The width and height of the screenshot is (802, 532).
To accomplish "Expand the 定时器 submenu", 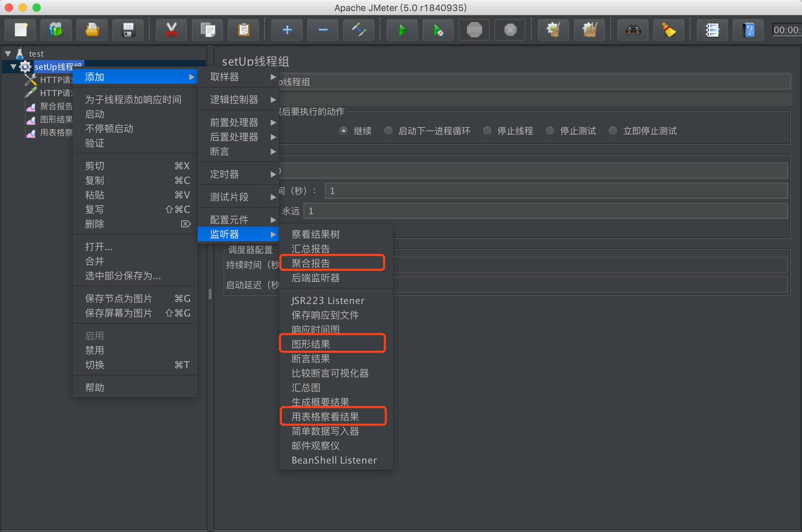I will pyautogui.click(x=238, y=174).
